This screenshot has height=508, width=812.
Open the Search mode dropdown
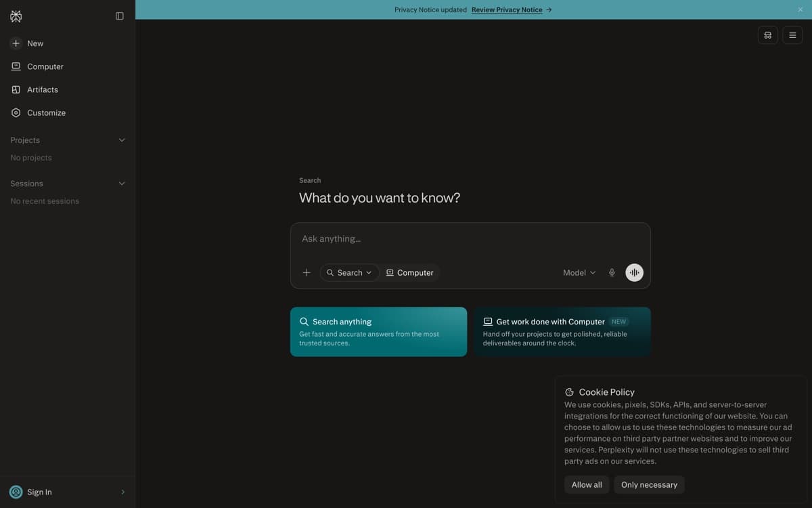click(349, 272)
